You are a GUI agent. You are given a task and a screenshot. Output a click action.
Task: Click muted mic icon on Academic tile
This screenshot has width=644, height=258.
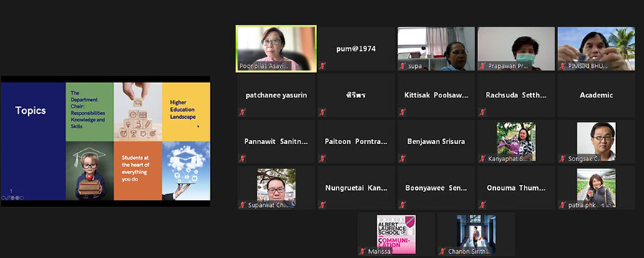point(562,112)
